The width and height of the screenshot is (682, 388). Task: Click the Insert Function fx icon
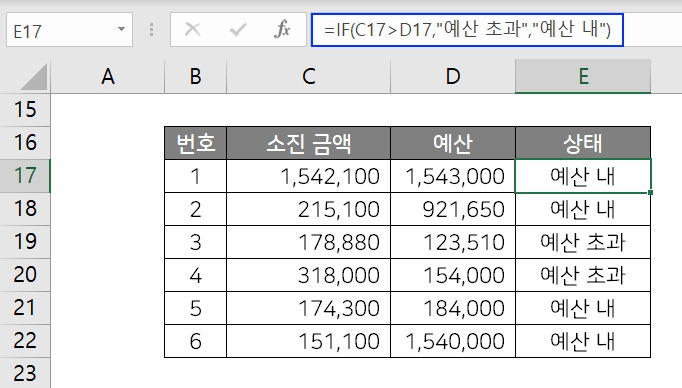pyautogui.click(x=282, y=30)
